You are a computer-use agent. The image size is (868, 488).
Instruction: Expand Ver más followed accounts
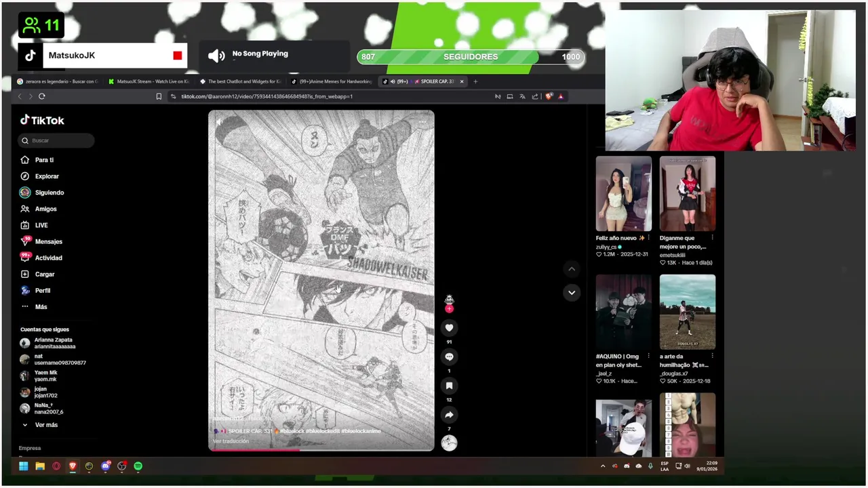[x=39, y=425]
